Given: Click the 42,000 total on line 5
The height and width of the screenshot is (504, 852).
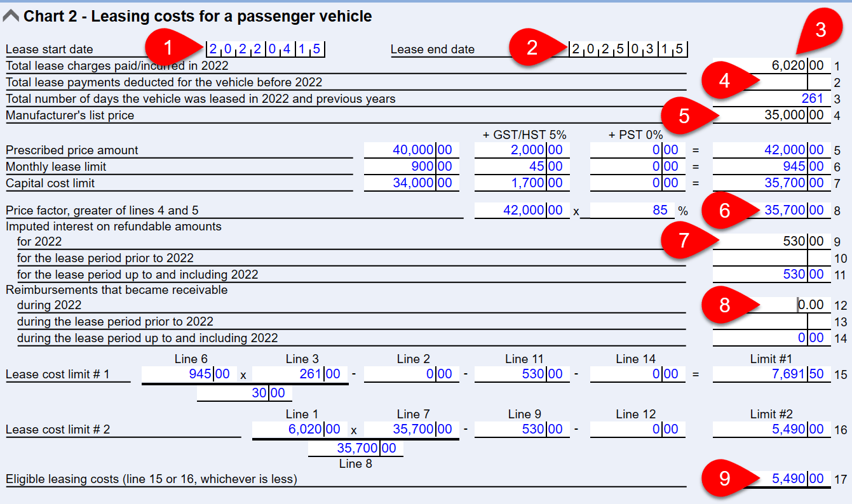Looking at the screenshot, I should coord(771,150).
